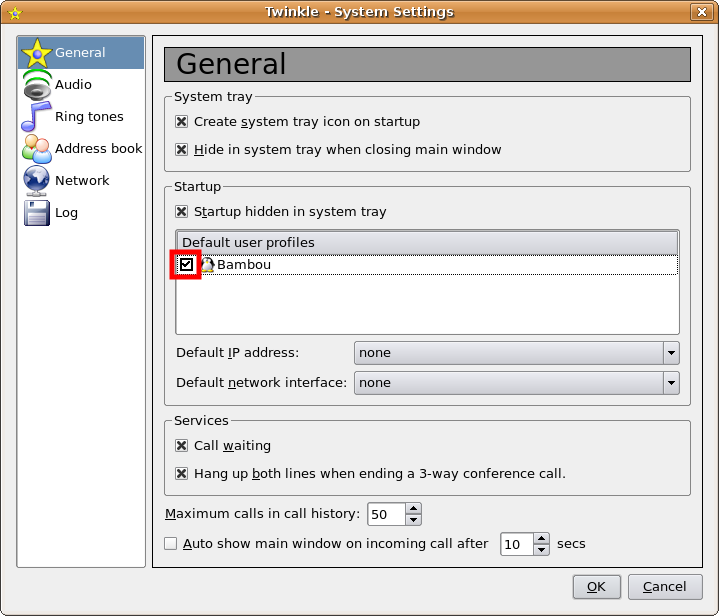Open the Audio settings page
Image resolution: width=719 pixels, height=616 pixels.
pyautogui.click(x=73, y=85)
